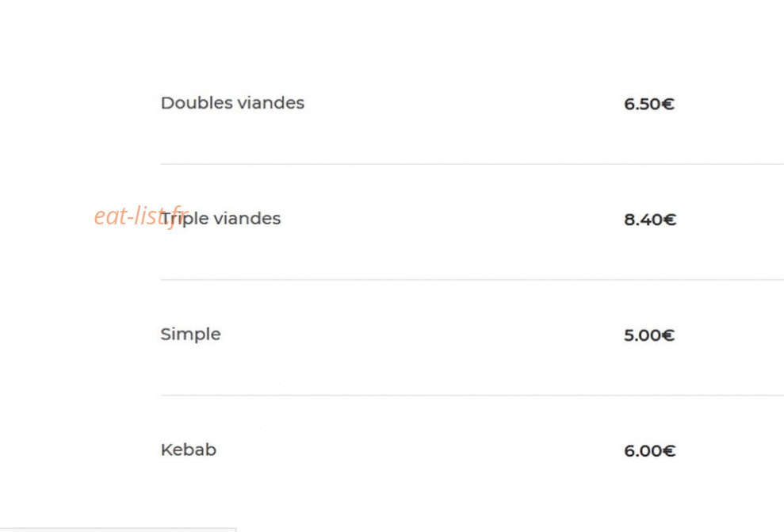Click the divider line under Doubles viandes

[x=472, y=164]
